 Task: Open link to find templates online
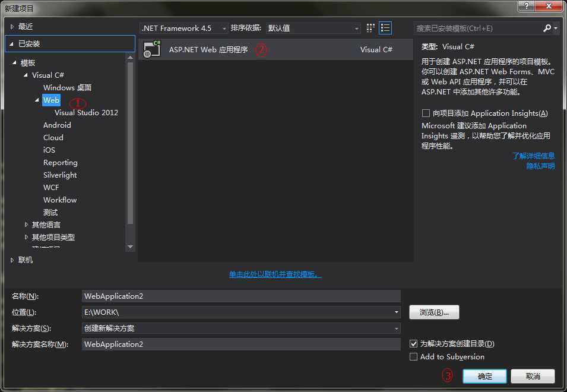(275, 274)
